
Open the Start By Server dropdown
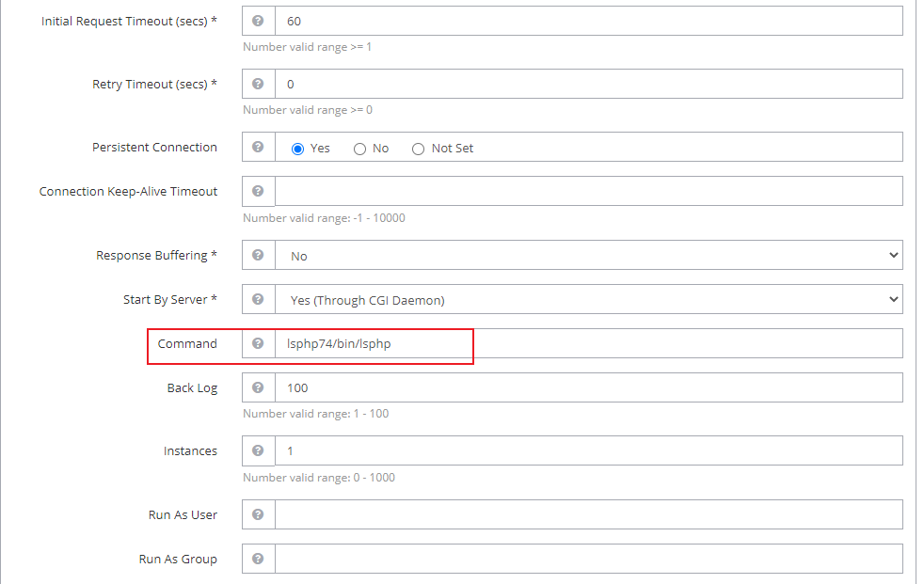click(x=589, y=299)
